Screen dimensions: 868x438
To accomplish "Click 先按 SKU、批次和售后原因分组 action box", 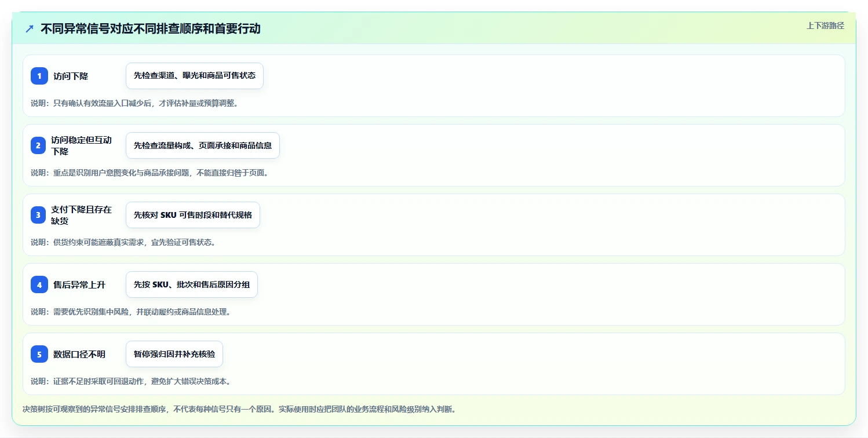I will point(192,284).
